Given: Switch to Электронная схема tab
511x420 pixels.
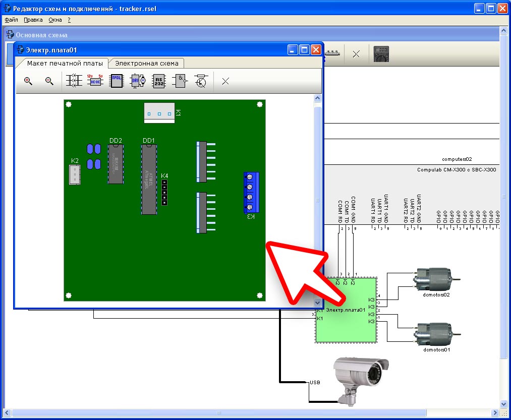Looking at the screenshot, I should click(x=147, y=63).
